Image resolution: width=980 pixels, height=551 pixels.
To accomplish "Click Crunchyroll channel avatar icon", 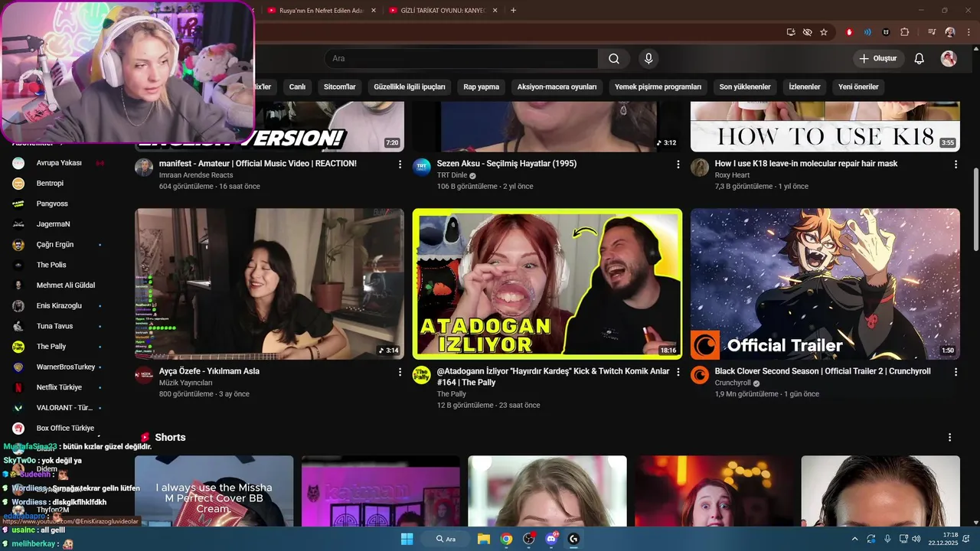I will (x=700, y=375).
